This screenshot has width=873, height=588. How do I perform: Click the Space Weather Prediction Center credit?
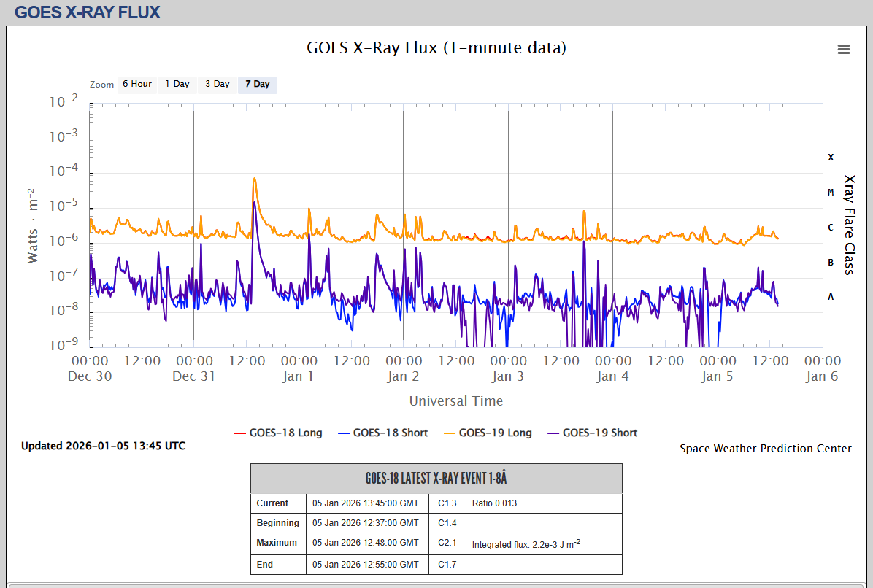[765, 449]
